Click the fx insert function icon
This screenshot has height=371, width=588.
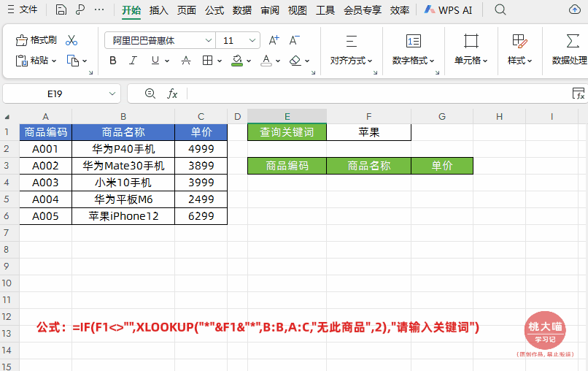click(172, 93)
